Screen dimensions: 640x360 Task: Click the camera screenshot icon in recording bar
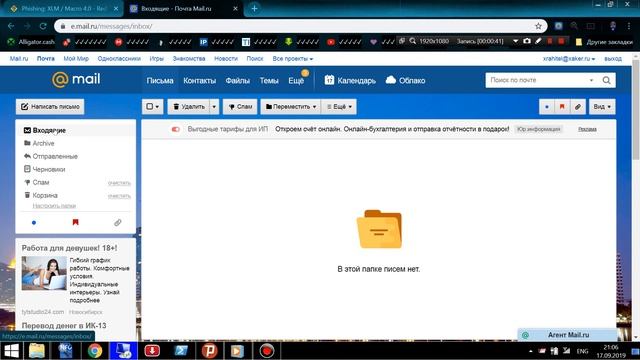click(527, 41)
